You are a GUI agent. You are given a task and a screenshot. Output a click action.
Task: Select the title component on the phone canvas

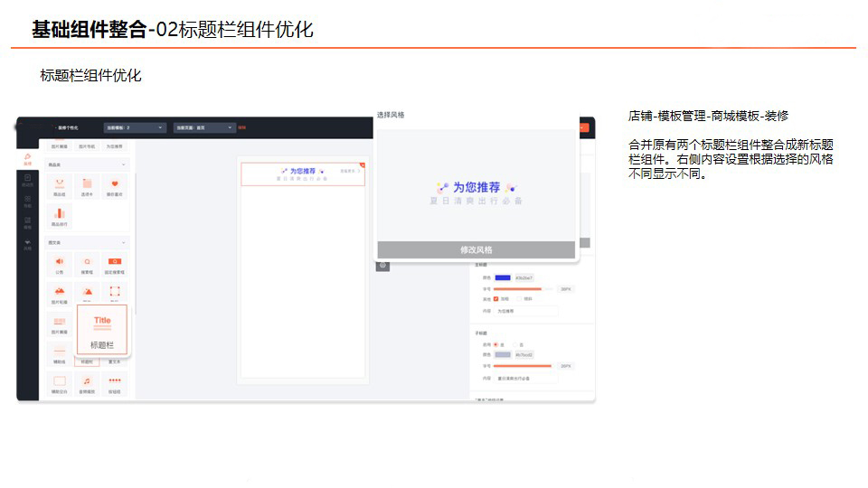[x=303, y=174]
